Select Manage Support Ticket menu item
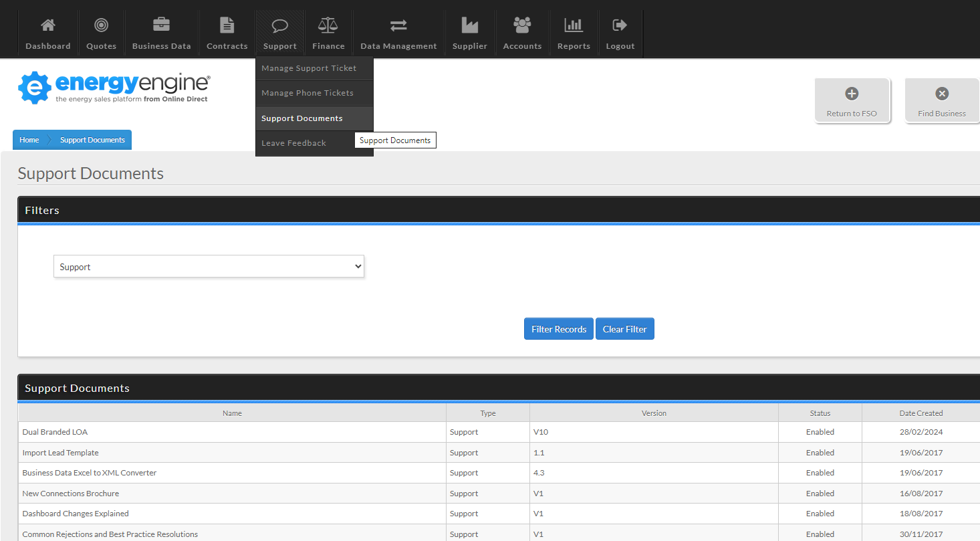The height and width of the screenshot is (541, 980). tap(309, 68)
